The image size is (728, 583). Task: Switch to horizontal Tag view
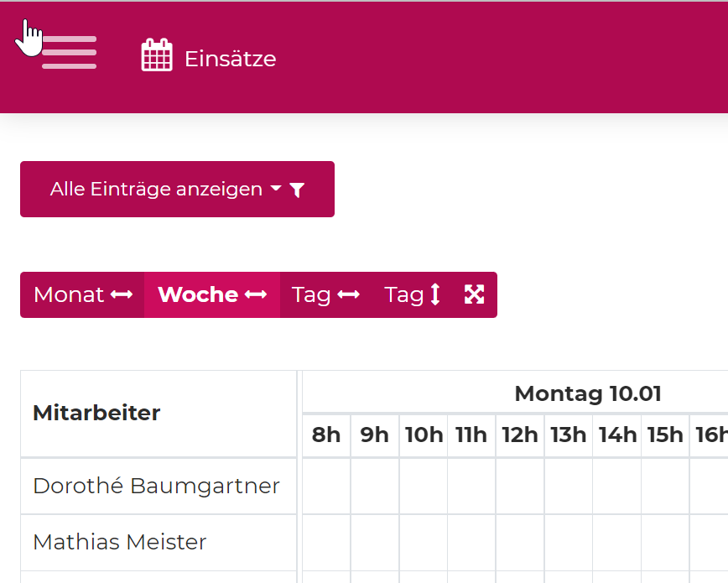(x=325, y=294)
